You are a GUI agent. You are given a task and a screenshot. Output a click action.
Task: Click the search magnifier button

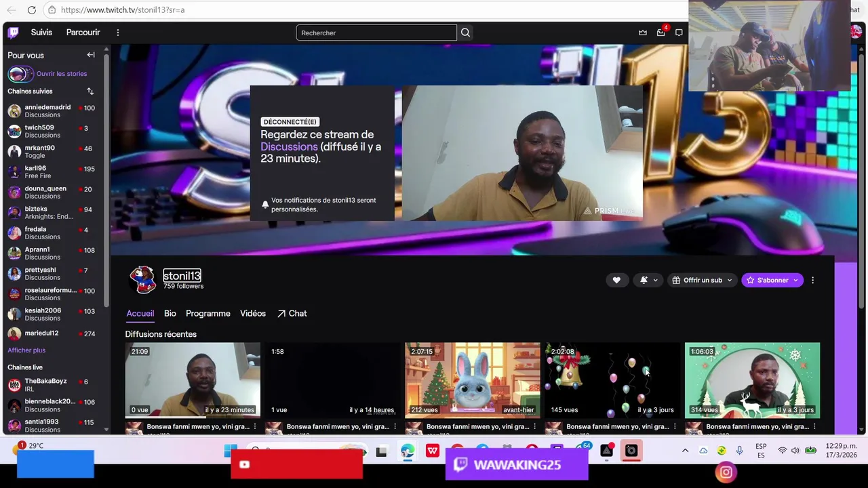click(x=465, y=33)
